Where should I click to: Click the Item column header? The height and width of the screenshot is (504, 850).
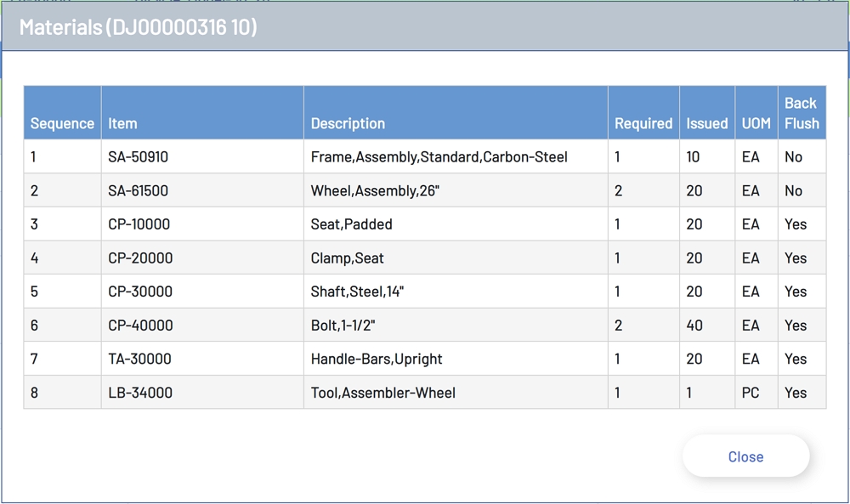point(122,123)
